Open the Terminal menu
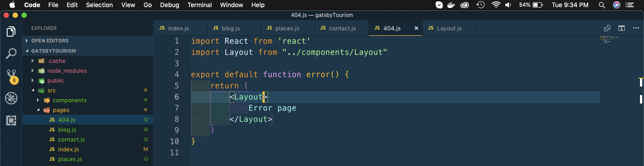 (199, 5)
